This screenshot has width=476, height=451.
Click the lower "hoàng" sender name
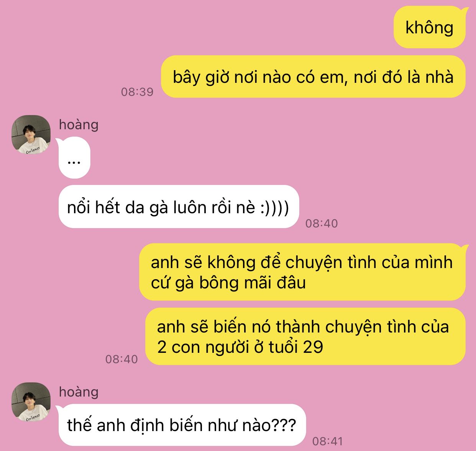(x=79, y=392)
